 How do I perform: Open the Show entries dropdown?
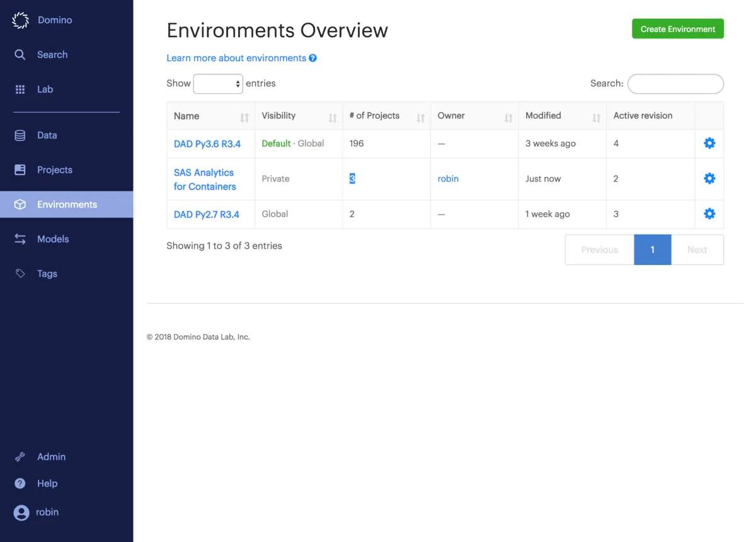(218, 84)
